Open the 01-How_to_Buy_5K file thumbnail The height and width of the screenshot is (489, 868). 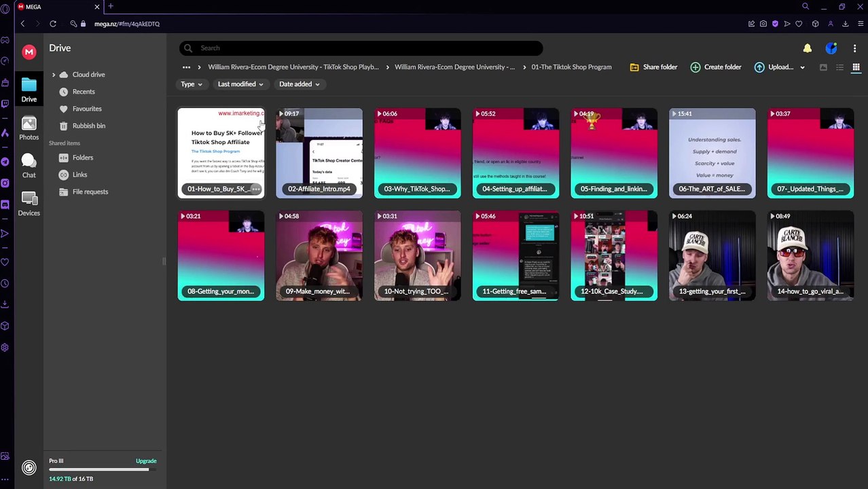click(x=221, y=153)
